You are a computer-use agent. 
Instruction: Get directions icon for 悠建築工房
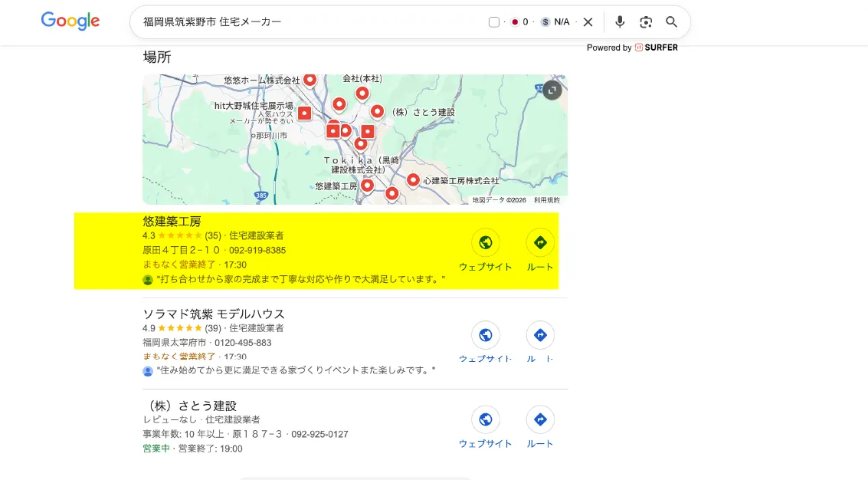point(540,242)
